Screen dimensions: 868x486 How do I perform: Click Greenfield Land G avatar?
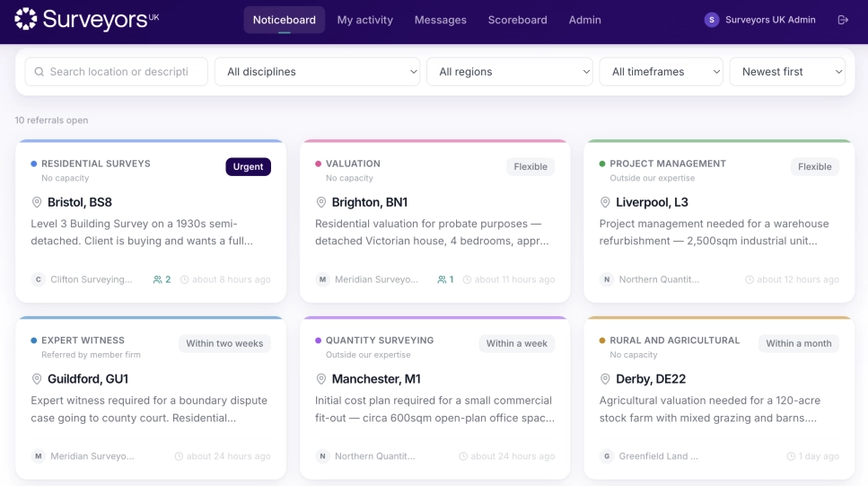(607, 456)
